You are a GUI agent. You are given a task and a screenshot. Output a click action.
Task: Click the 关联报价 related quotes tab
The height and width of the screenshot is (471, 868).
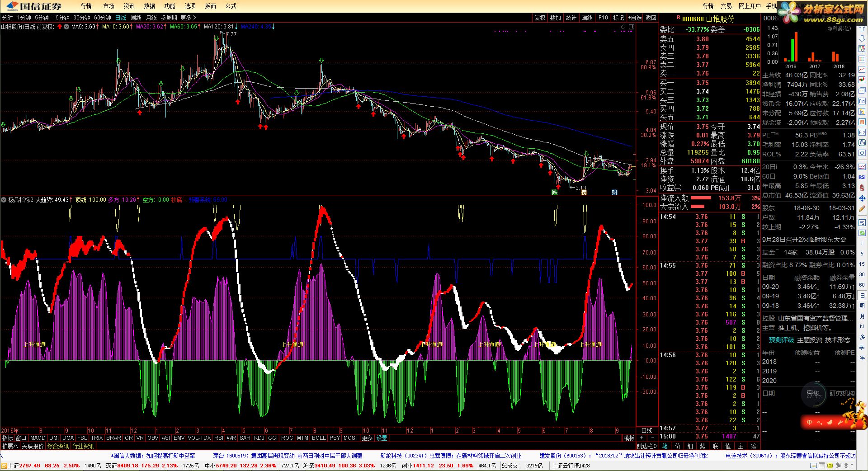coord(33,446)
